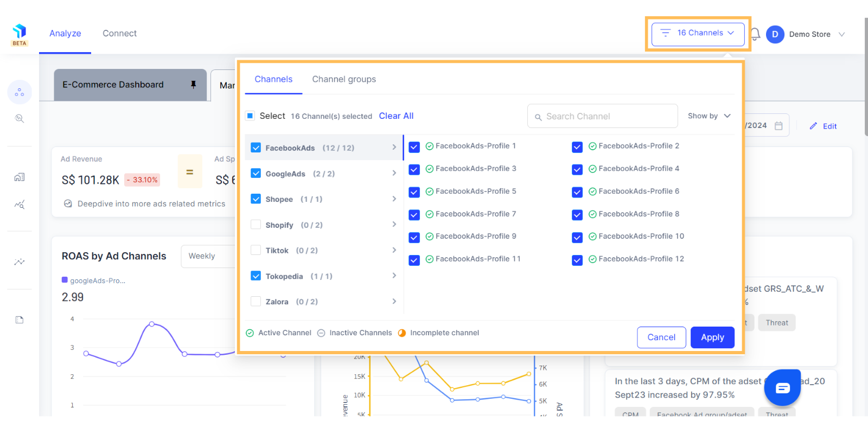Viewport: 868px width, 434px height.
Task: Click the Deepdive ads metrics icon
Action: pyautogui.click(x=68, y=203)
